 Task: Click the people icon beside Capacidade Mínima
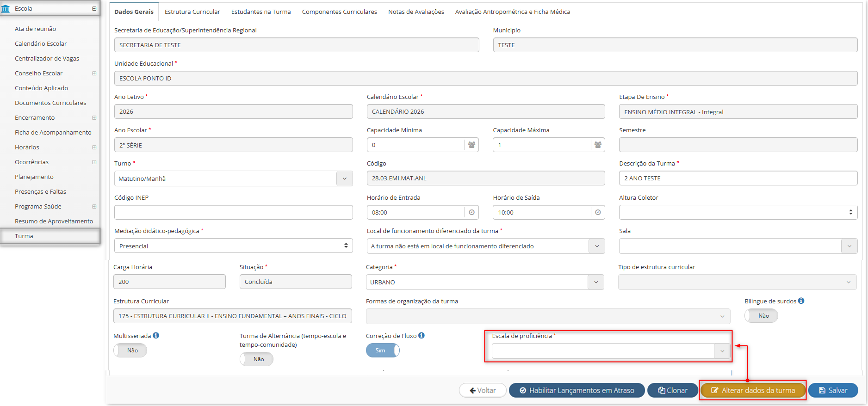[471, 145]
